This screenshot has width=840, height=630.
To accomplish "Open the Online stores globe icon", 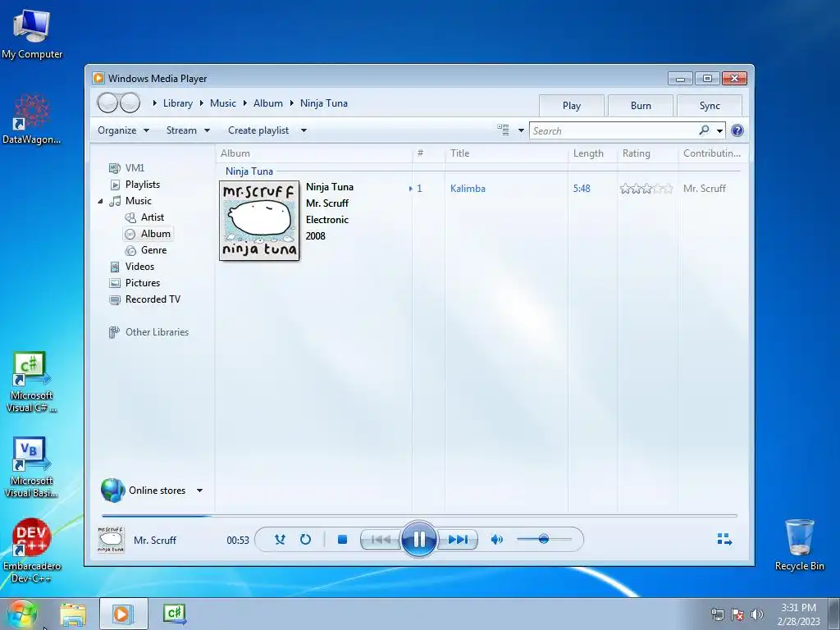I will point(112,491).
